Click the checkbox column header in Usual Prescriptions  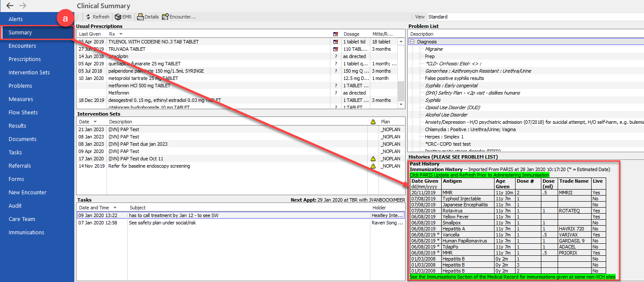[x=336, y=34]
